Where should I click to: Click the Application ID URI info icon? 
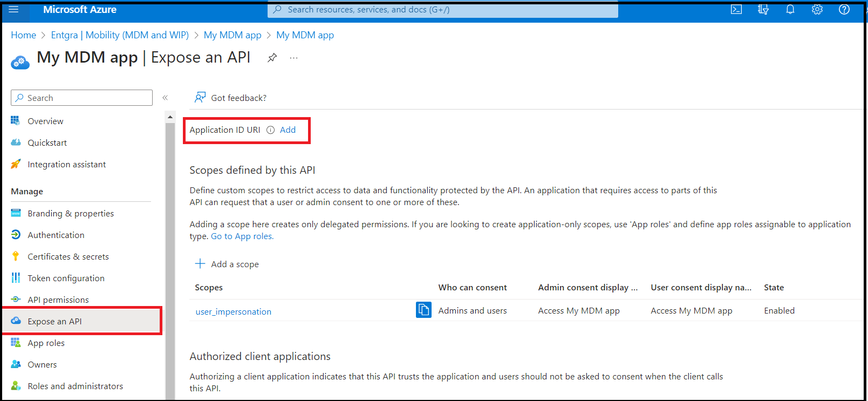point(270,130)
